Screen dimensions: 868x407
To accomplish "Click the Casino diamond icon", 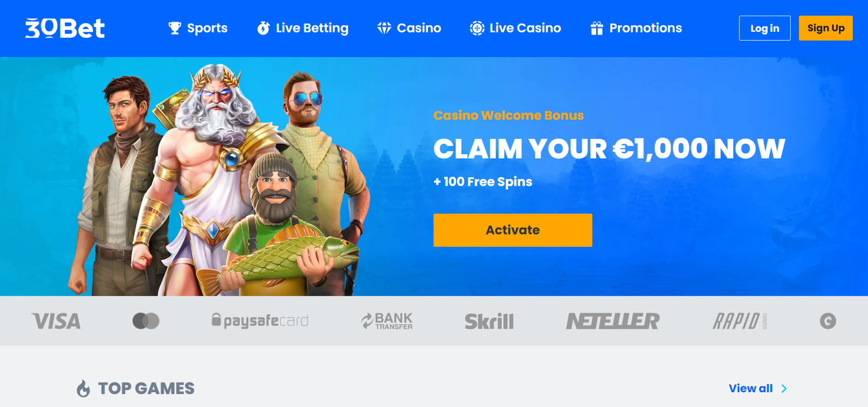I will tap(384, 28).
